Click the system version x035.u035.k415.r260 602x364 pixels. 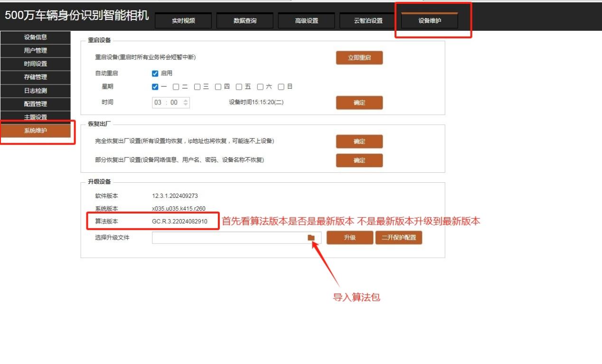click(x=179, y=209)
